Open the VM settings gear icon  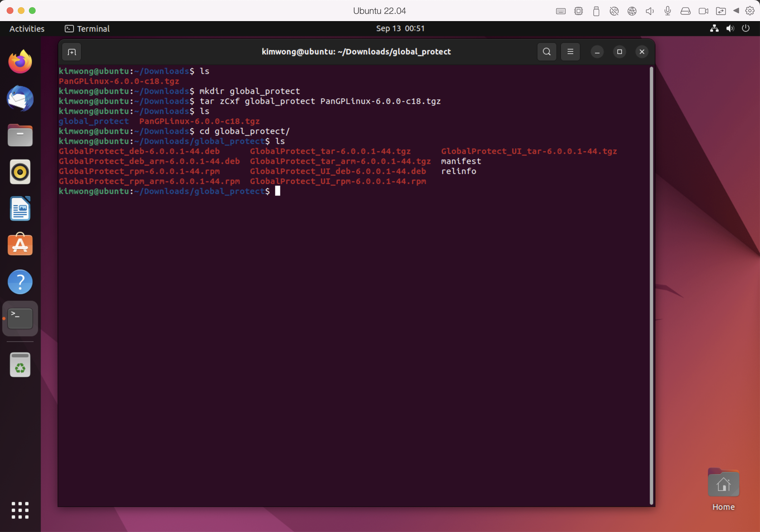click(750, 11)
